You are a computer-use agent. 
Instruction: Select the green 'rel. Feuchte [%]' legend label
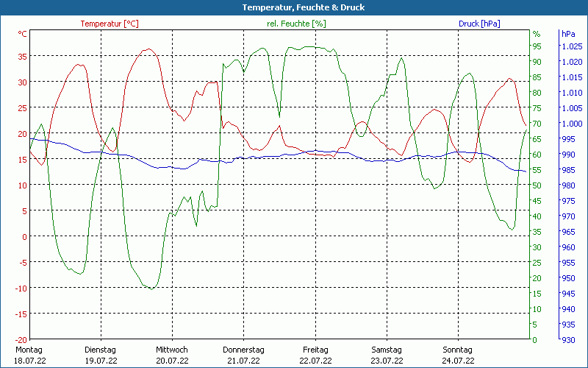[296, 24]
